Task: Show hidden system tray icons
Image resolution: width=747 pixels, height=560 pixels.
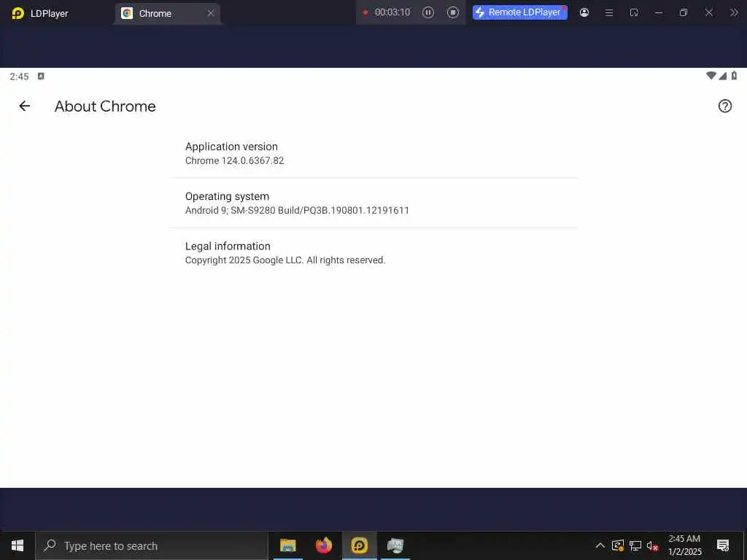Action: (600, 545)
